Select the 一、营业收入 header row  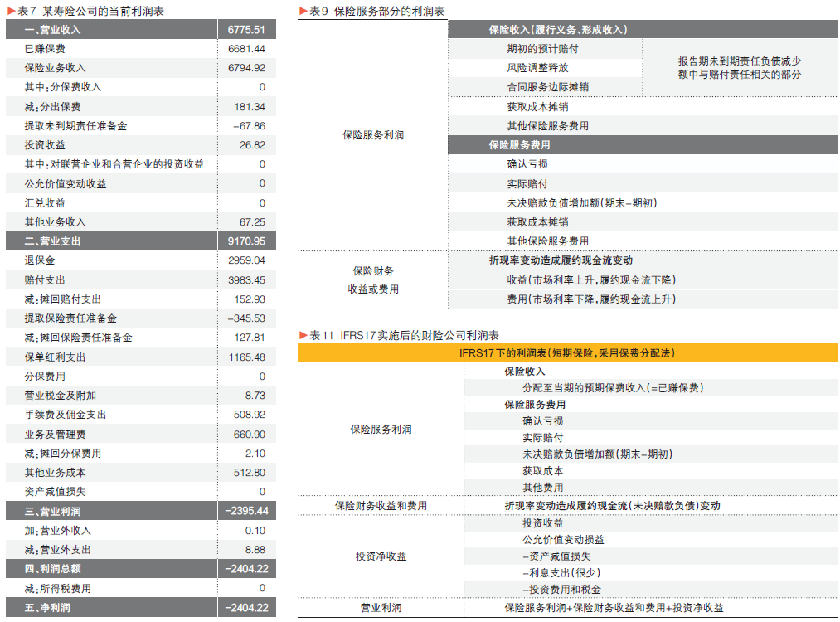(x=141, y=30)
